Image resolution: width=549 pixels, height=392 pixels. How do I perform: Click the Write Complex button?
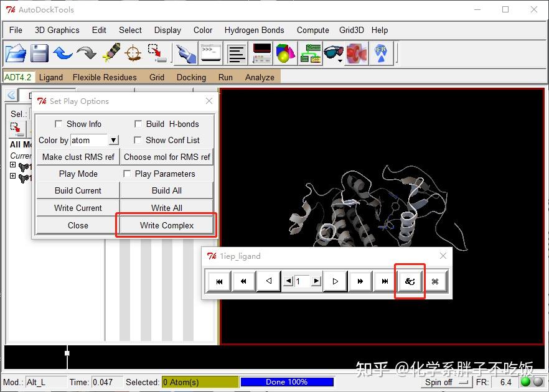tap(166, 225)
